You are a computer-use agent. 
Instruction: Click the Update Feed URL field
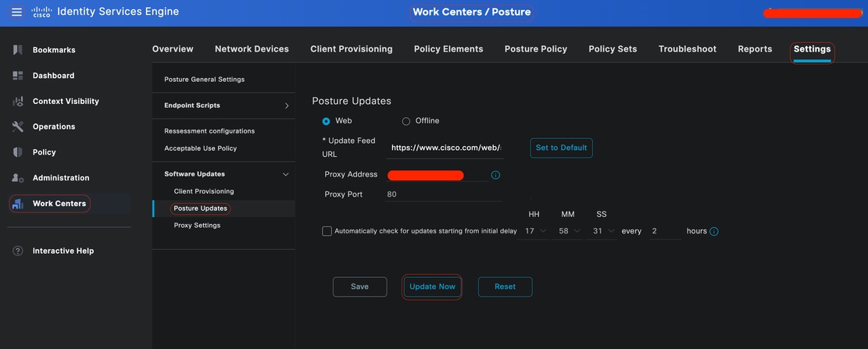pos(445,148)
